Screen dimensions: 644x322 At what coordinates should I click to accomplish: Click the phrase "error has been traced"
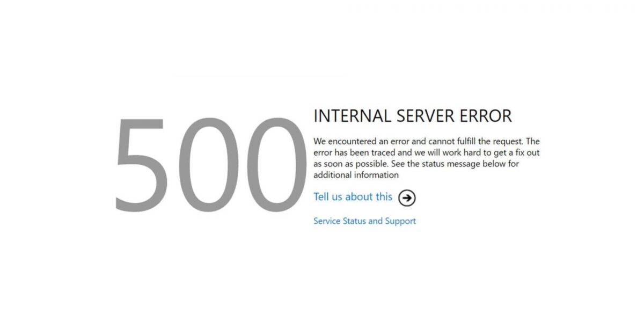pyautogui.click(x=355, y=152)
